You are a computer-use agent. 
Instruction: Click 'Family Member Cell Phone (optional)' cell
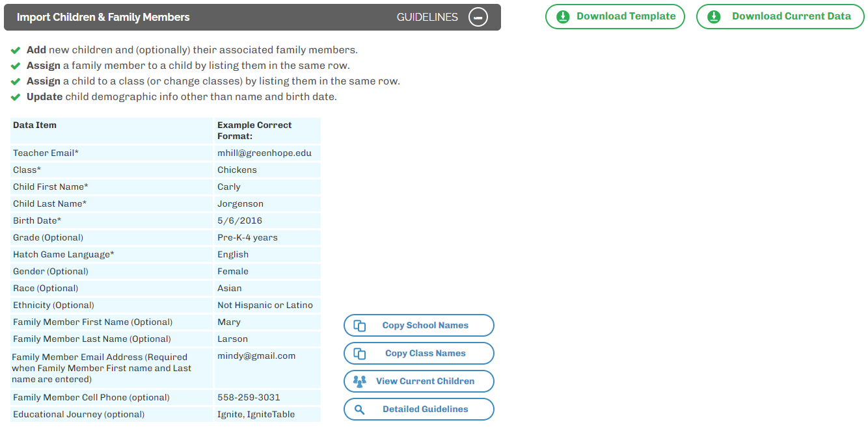coord(112,397)
